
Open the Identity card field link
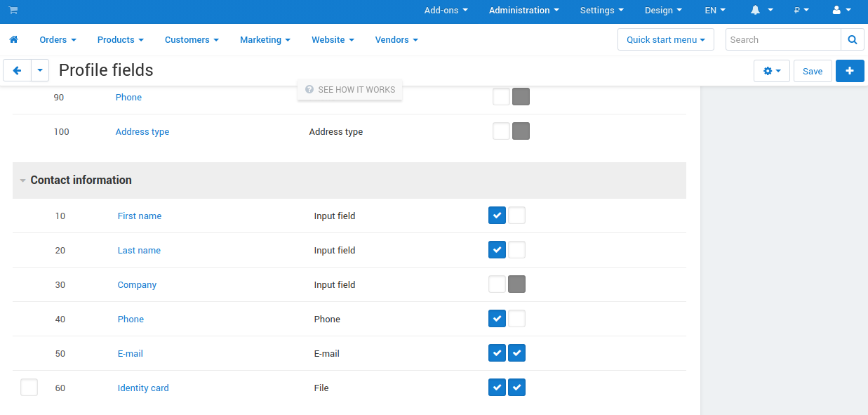143,388
